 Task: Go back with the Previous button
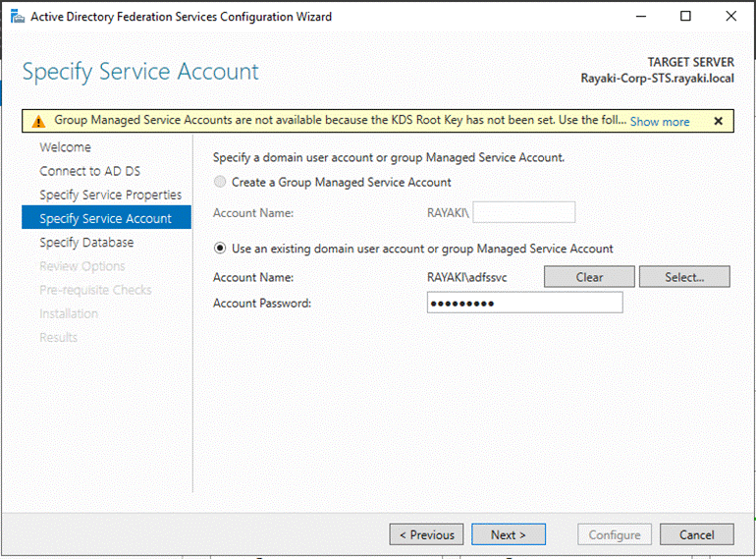426,534
